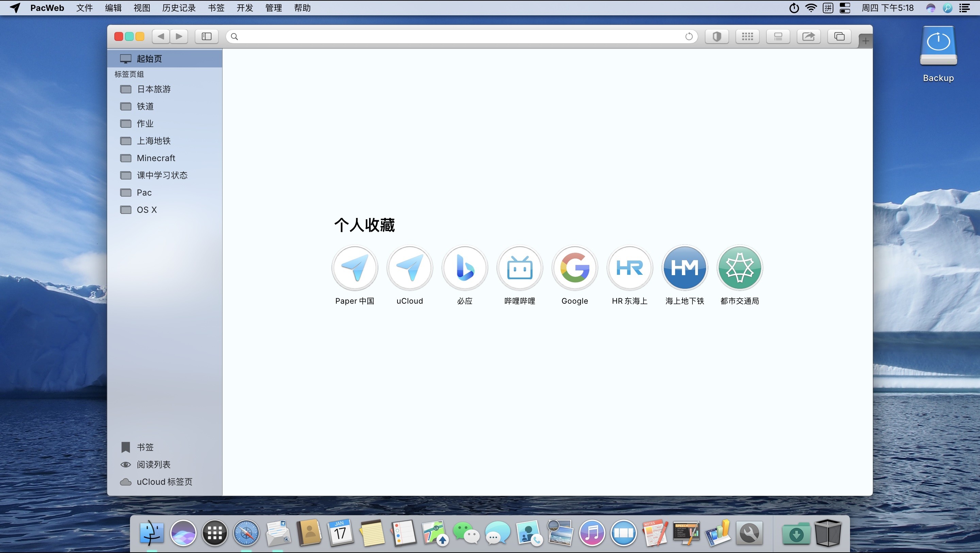Open the 日本旅游 tab group
Screen dimensions: 980x553
tap(165, 89)
